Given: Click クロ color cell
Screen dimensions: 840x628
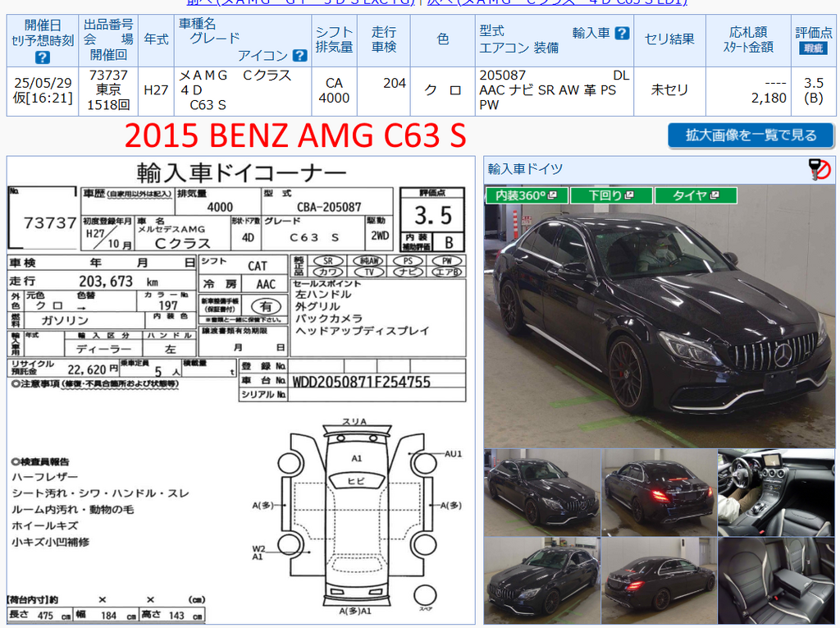Looking at the screenshot, I should pyautogui.click(x=442, y=90).
